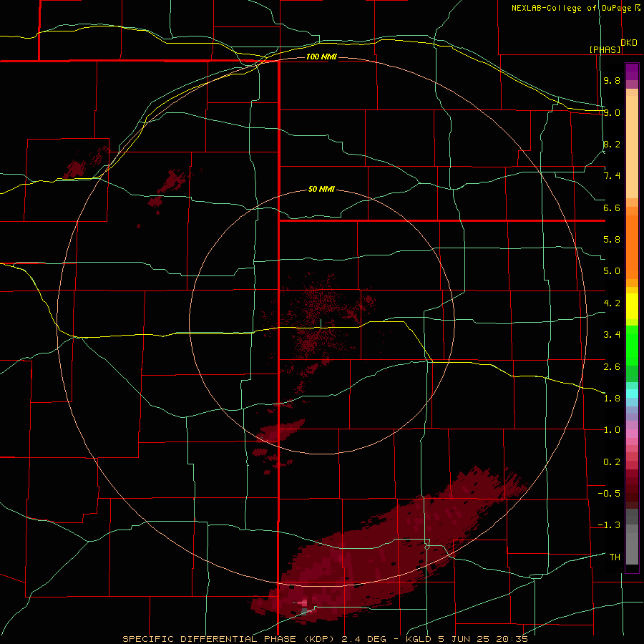This screenshot has width=644, height=644.
Task: Click the 6.6 scale value
Action: pyautogui.click(x=612, y=208)
